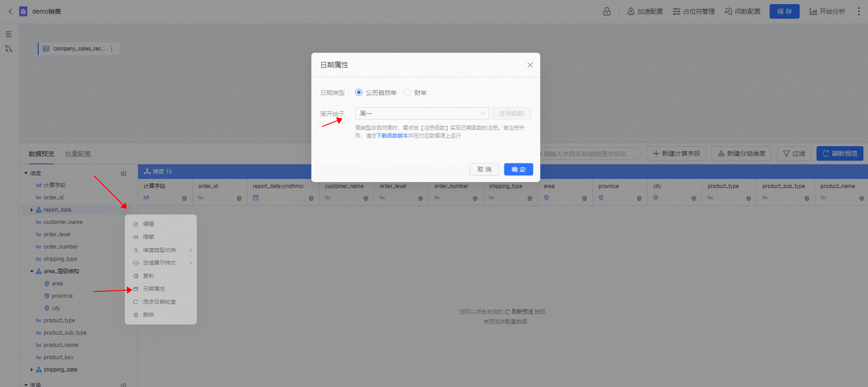Choose 日期属性 from the context menu
The image size is (868, 387).
154,289
